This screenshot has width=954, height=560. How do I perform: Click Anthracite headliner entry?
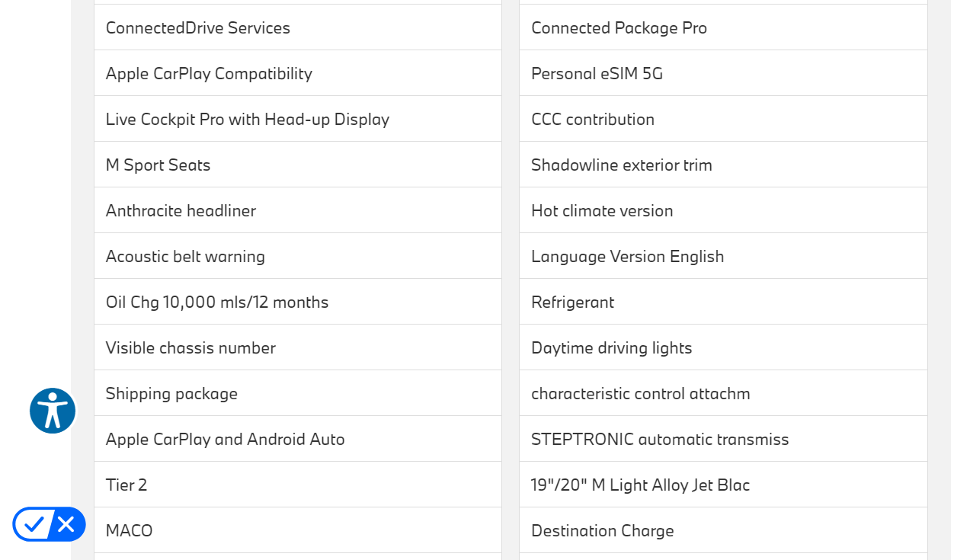181,211
